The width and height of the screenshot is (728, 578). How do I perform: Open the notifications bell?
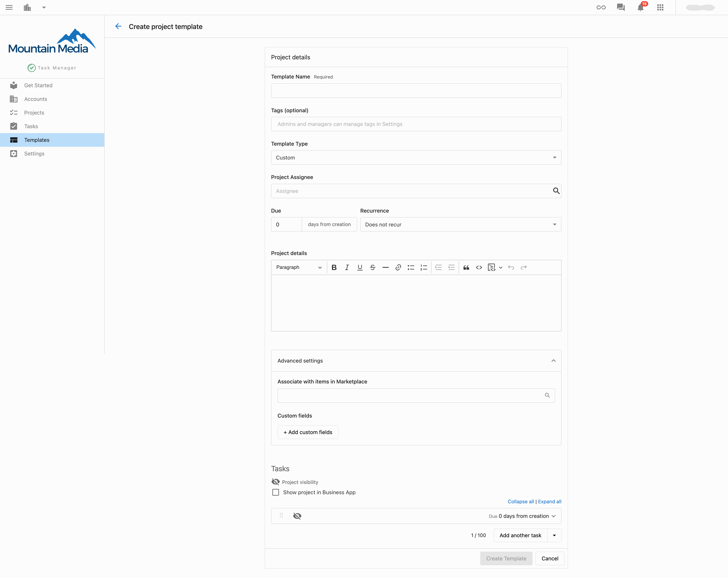coord(641,7)
